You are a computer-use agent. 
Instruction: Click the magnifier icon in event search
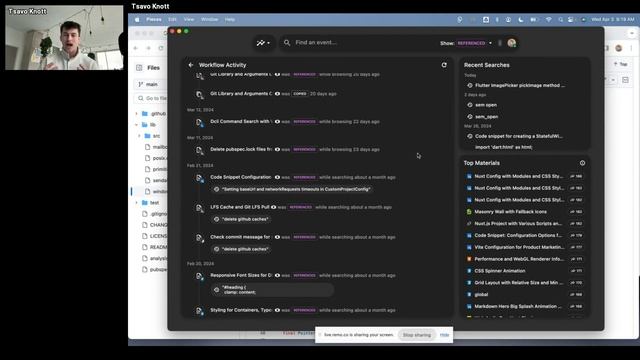pyautogui.click(x=287, y=42)
